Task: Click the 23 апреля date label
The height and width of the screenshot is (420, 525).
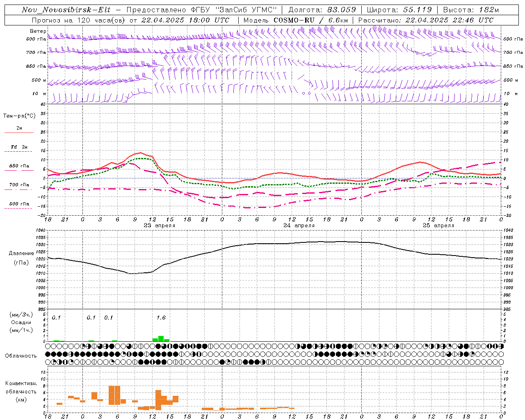Action: point(160,225)
